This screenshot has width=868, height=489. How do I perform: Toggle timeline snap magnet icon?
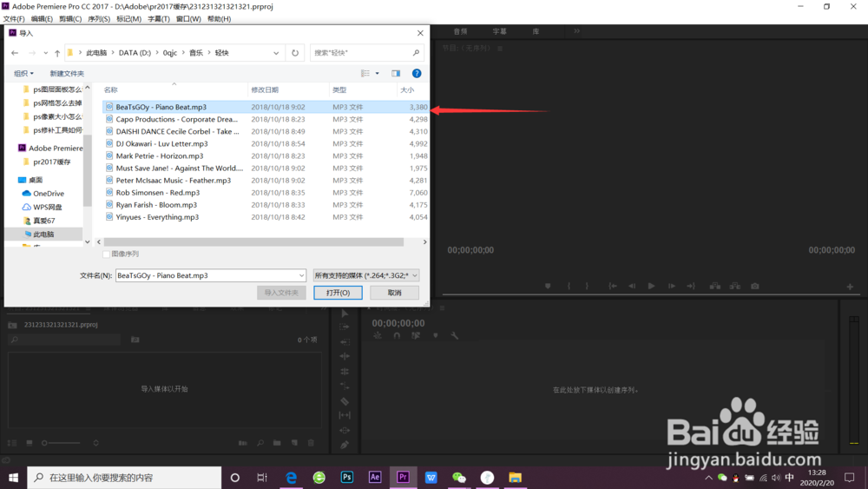pyautogui.click(x=397, y=335)
